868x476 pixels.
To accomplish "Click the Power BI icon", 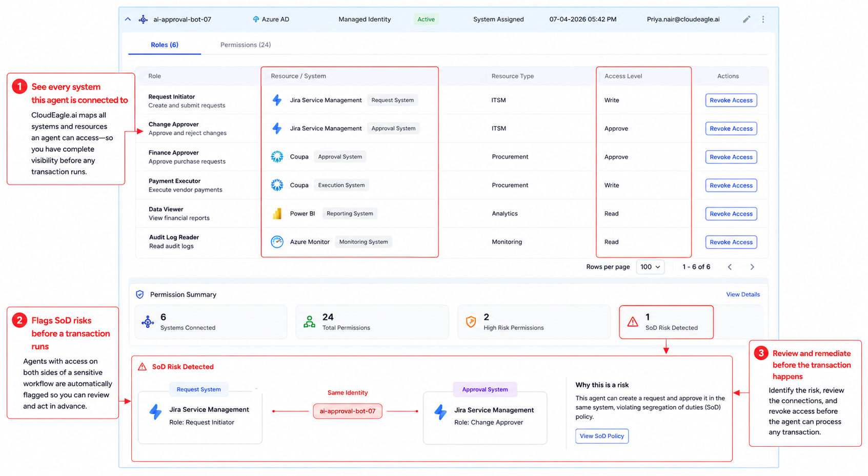I will coord(277,214).
